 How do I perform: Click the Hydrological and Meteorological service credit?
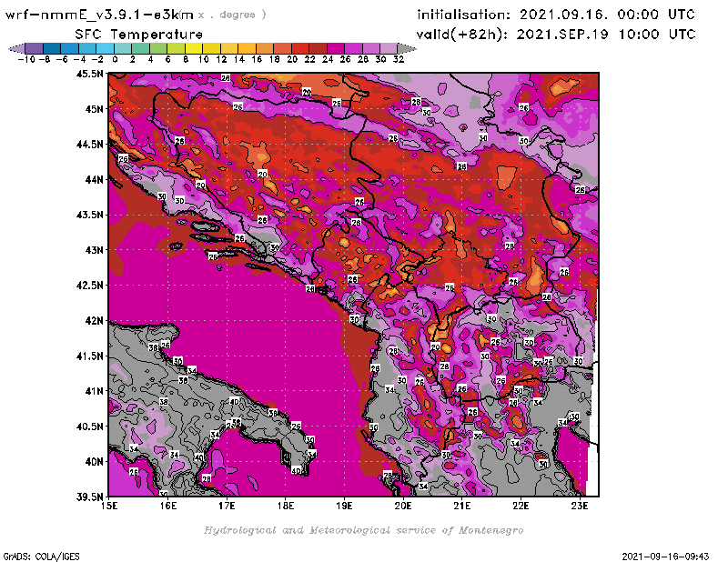(x=363, y=530)
